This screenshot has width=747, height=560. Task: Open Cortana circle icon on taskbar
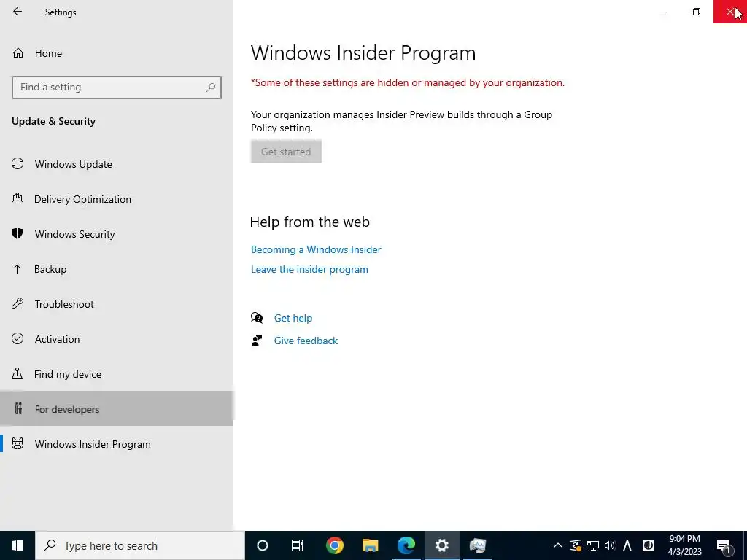tap(263, 545)
